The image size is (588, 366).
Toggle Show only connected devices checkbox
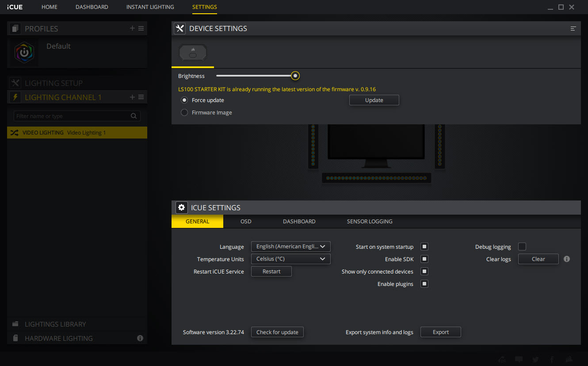pos(424,271)
